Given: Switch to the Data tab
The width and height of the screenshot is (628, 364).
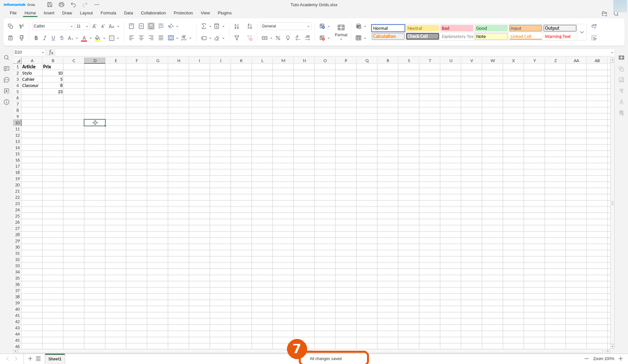Looking at the screenshot, I should click(129, 13).
